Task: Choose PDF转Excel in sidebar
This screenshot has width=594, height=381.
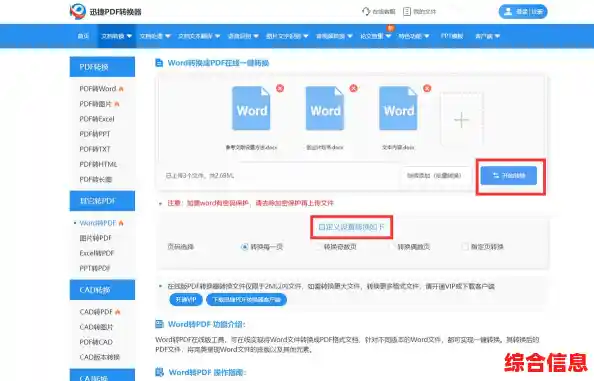Action: point(97,119)
